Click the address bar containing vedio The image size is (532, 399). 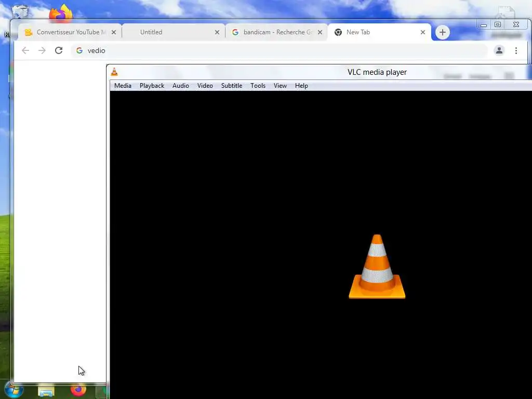(x=280, y=50)
